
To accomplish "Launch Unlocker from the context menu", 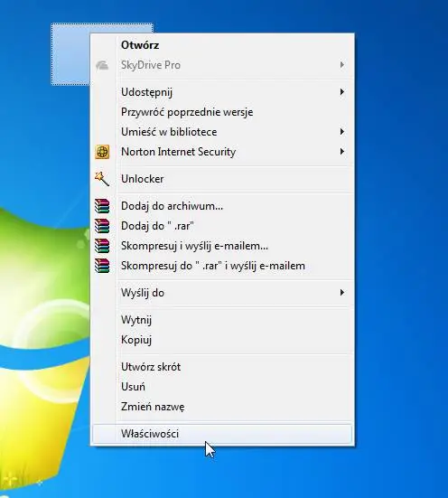I will click(x=222, y=179).
